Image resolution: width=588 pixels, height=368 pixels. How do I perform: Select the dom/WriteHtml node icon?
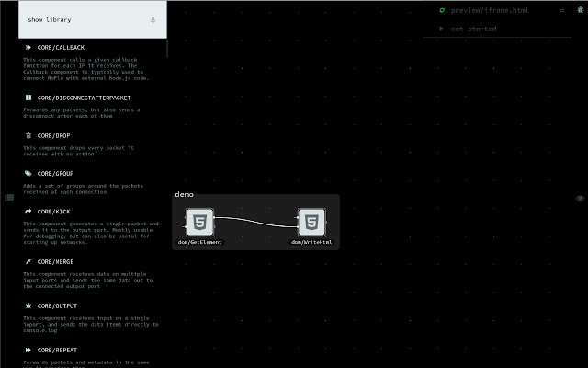[x=311, y=223]
